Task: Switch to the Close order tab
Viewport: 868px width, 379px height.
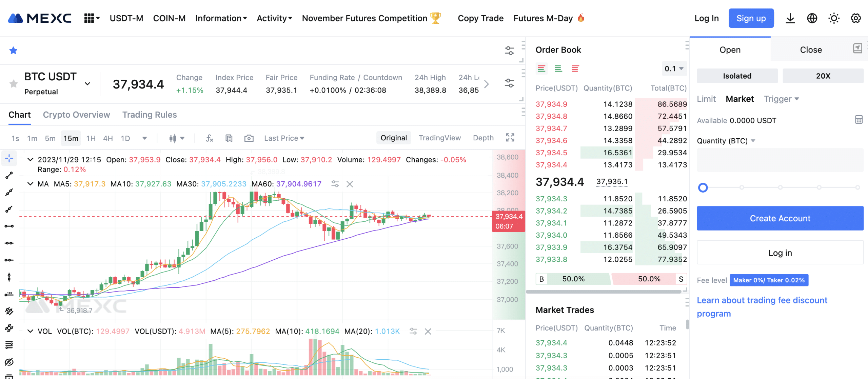Action: tap(810, 49)
